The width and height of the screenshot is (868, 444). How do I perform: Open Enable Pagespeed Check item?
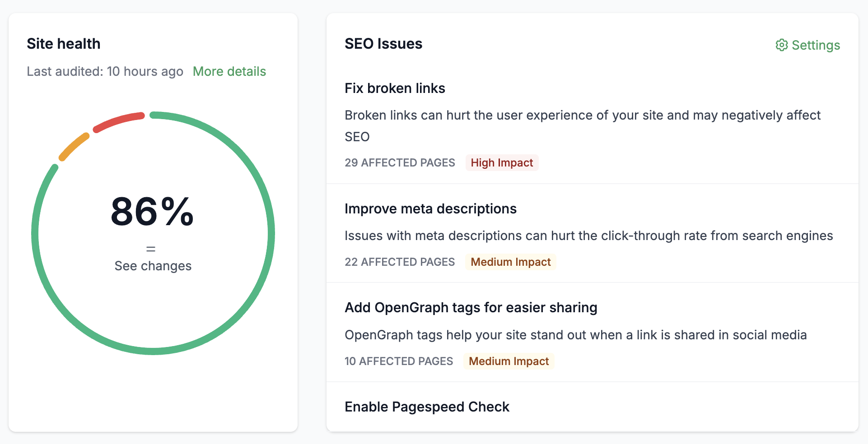tap(427, 407)
